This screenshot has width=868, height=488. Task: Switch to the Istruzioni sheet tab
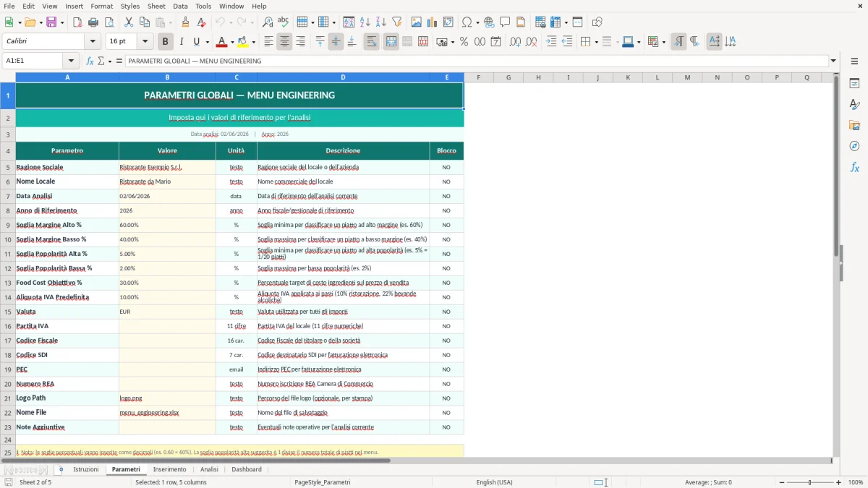(86, 469)
